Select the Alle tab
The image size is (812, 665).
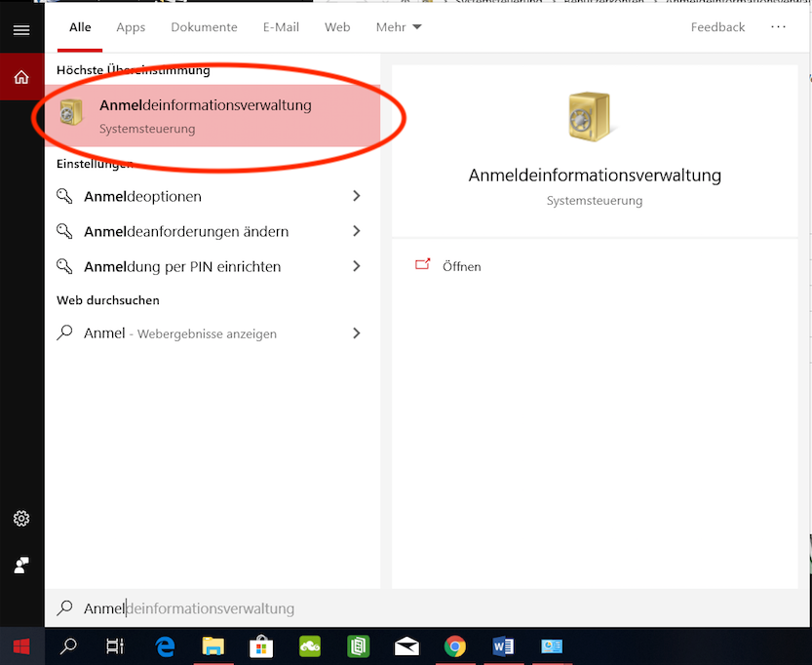[x=80, y=27]
